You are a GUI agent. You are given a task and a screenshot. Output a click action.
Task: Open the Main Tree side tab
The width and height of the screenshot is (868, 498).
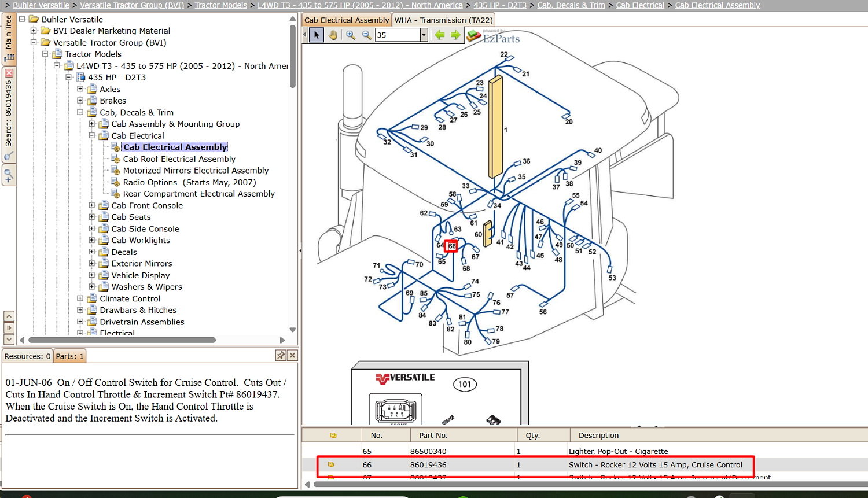9,38
